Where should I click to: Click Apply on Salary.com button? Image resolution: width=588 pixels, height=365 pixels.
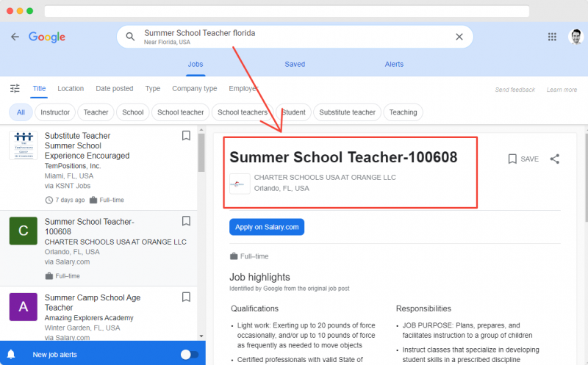click(267, 227)
